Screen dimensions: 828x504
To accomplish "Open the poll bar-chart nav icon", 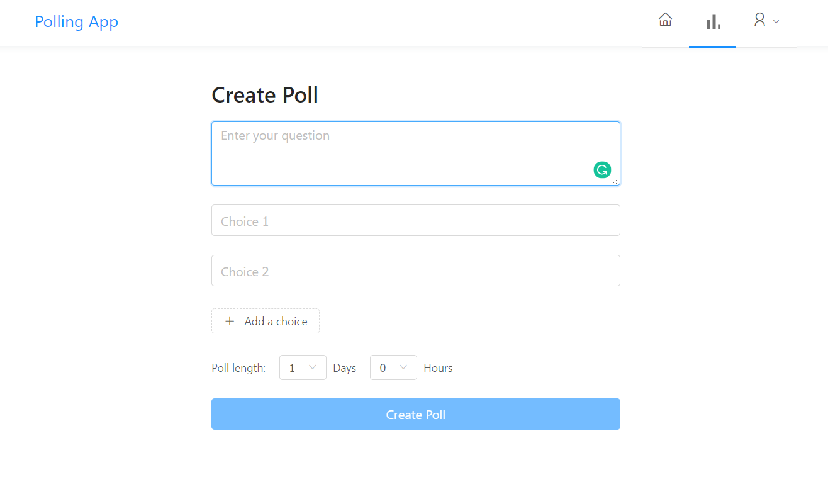I will click(x=713, y=23).
